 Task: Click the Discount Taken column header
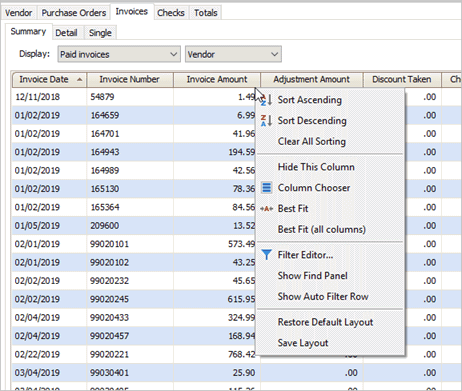coord(402,80)
